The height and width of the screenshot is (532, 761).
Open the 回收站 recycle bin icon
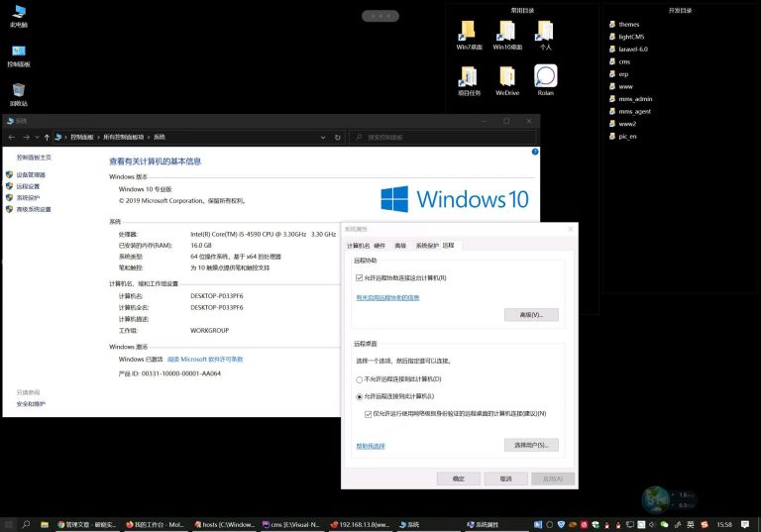click(19, 95)
